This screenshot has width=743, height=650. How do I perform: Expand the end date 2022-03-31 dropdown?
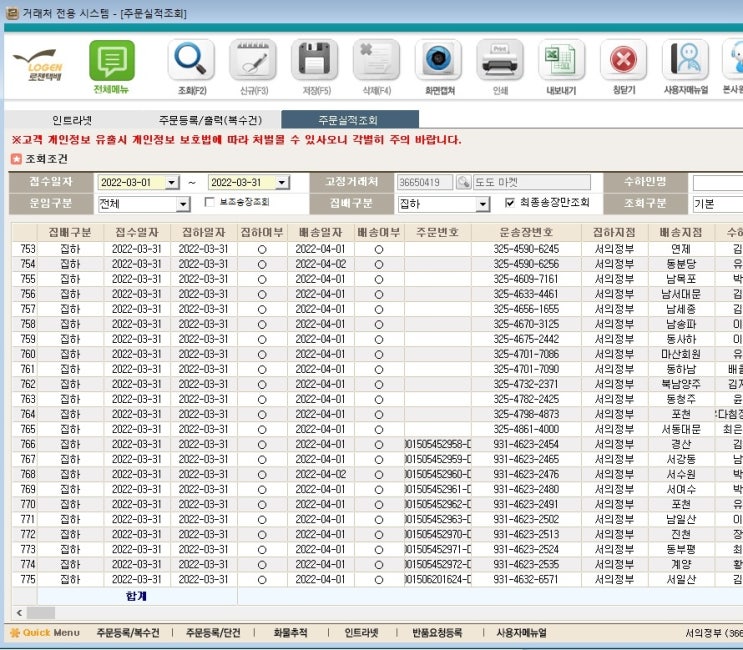click(x=282, y=183)
